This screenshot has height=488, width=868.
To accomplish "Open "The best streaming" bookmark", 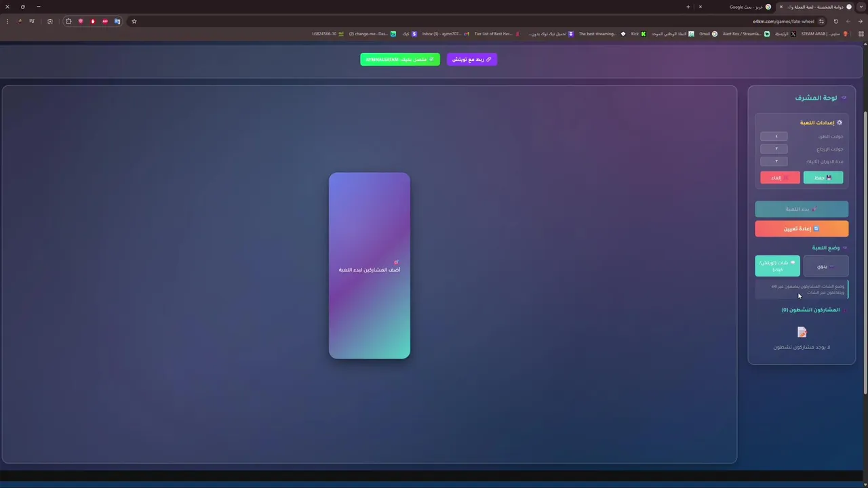I will [x=602, y=34].
